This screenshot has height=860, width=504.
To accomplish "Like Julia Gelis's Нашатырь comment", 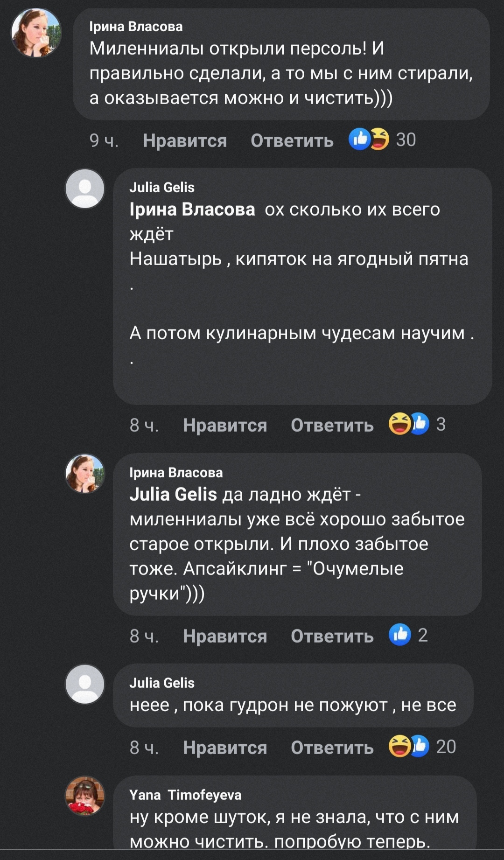I will pyautogui.click(x=225, y=425).
